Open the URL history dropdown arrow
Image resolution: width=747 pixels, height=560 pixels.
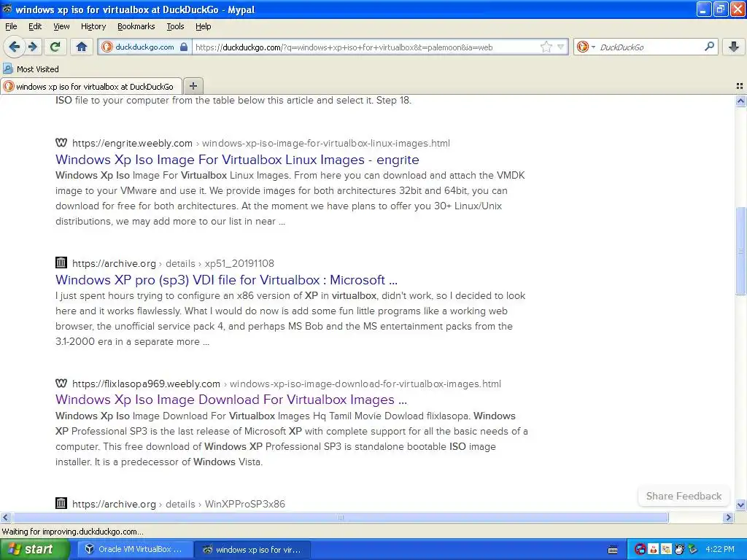tap(561, 47)
